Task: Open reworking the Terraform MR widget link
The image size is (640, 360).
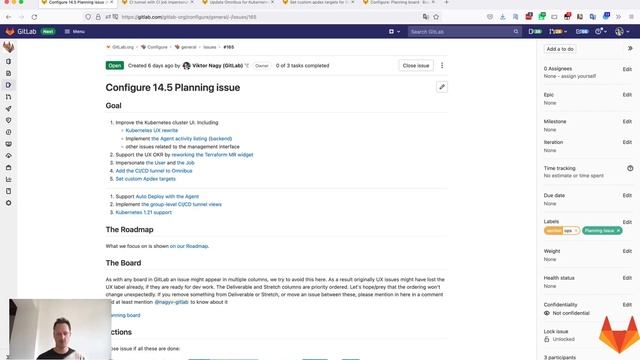Action: tap(212, 155)
